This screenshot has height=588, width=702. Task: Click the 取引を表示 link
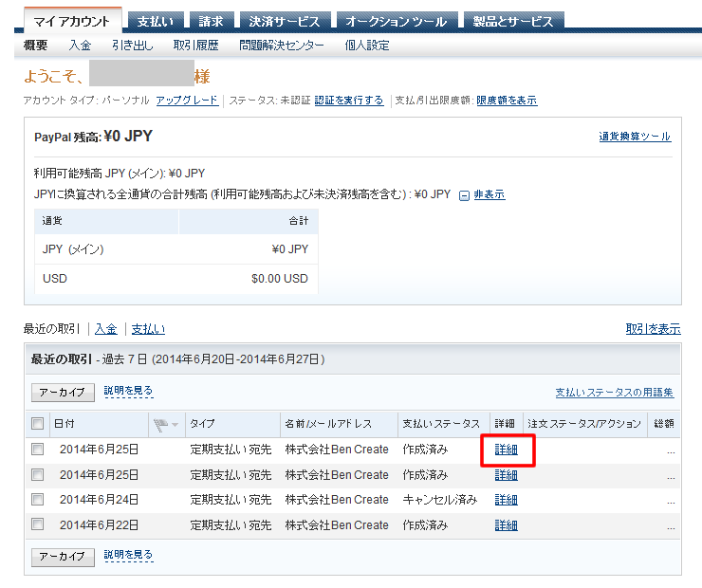point(653,329)
